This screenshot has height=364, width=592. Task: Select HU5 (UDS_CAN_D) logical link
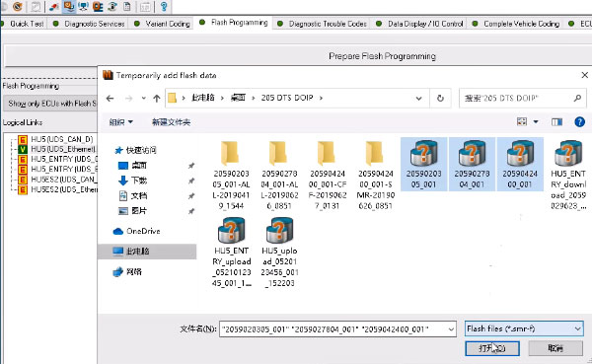[x=61, y=139]
